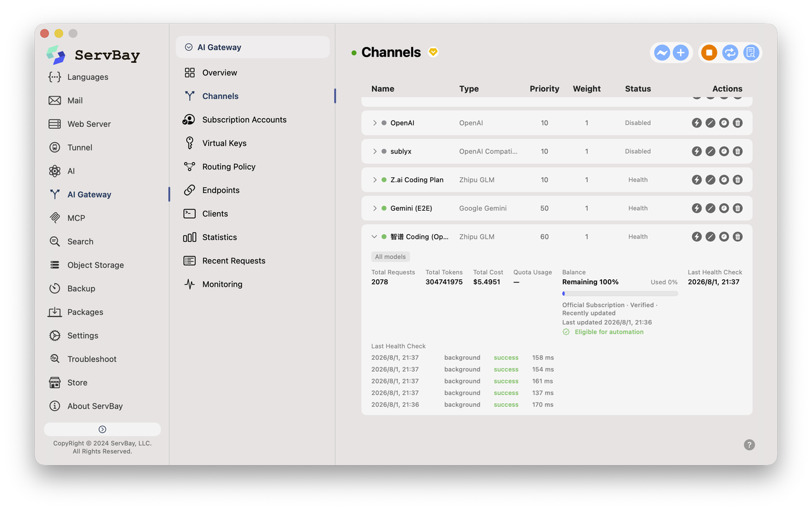Click the 170 ms health check entry
The width and height of the screenshot is (812, 511).
coord(543,405)
